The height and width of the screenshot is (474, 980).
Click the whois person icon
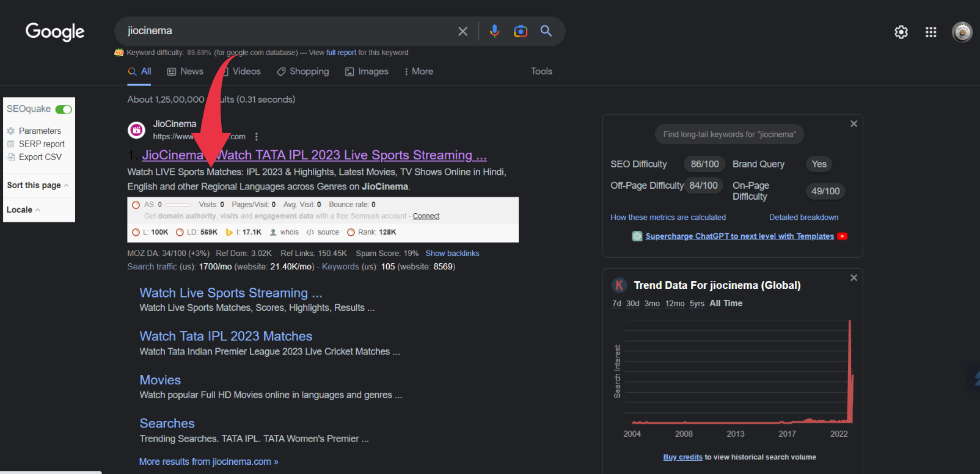(x=273, y=232)
